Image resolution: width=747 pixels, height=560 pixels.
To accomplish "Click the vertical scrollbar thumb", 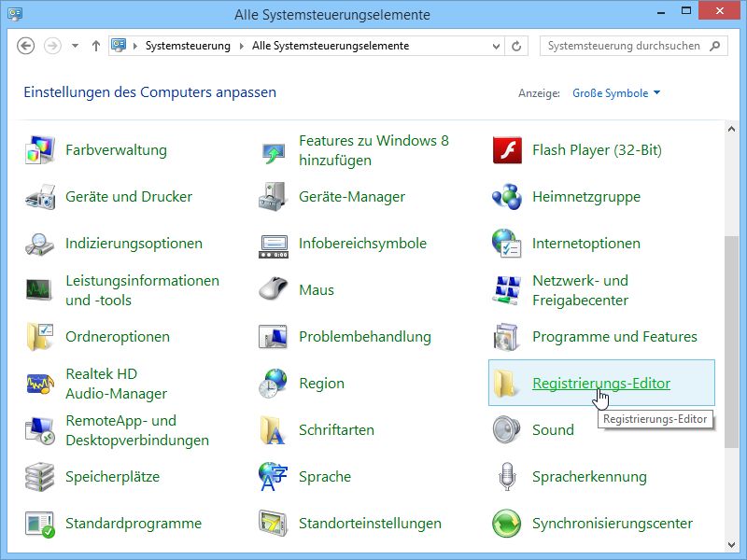I will 731,342.
